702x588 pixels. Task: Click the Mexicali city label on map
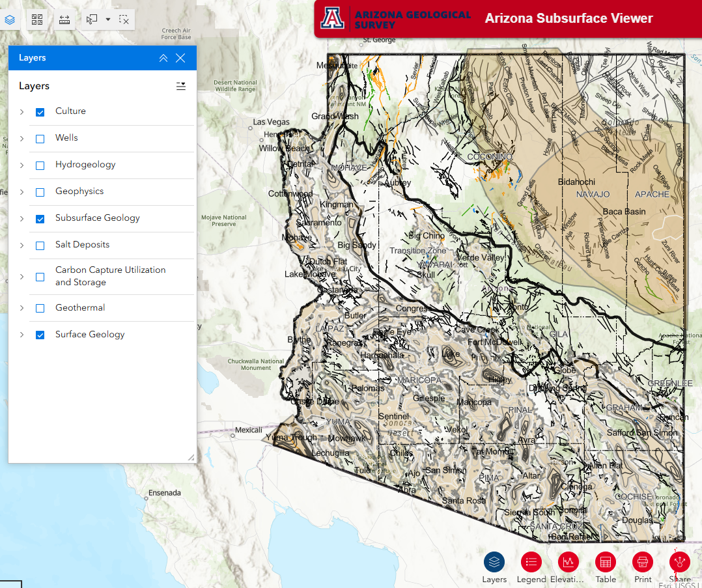tap(249, 430)
